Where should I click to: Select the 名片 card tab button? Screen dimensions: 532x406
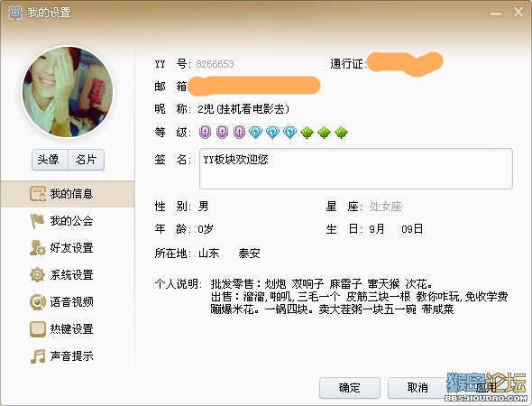[87, 160]
